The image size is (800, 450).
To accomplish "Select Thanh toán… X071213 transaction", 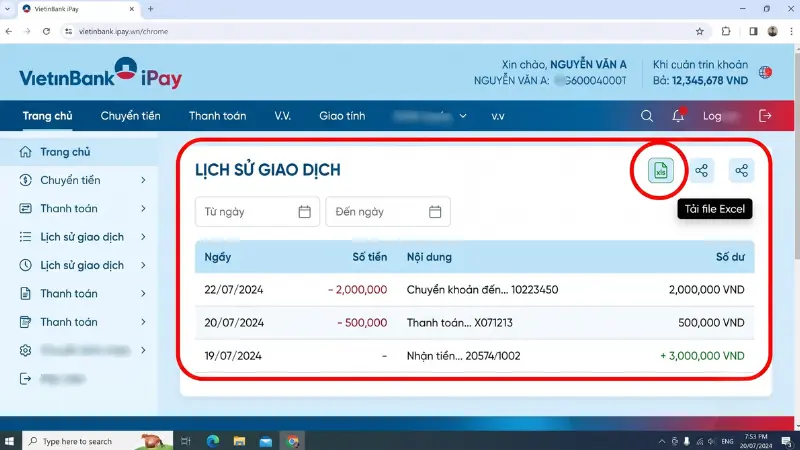I will (x=474, y=323).
